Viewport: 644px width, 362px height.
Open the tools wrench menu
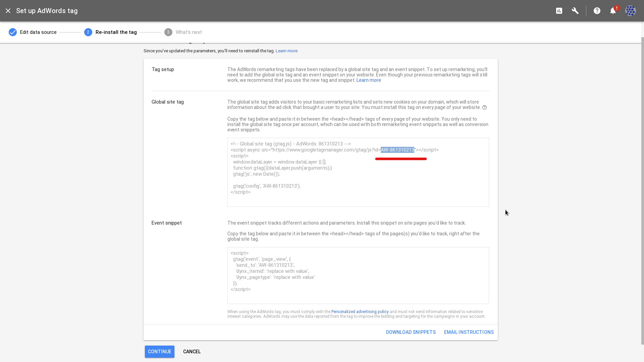click(575, 11)
